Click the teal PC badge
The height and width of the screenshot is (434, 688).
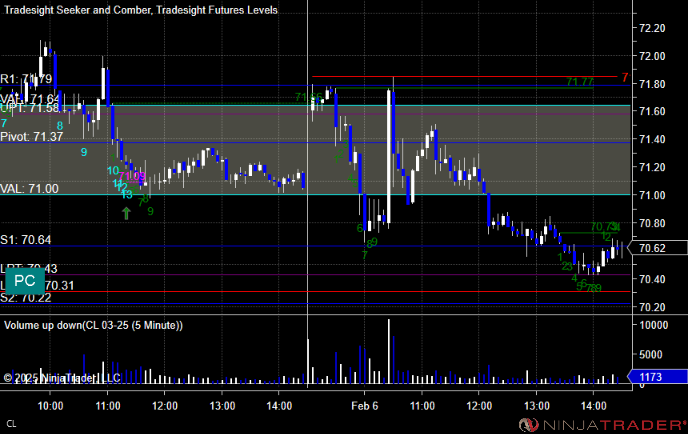[25, 281]
